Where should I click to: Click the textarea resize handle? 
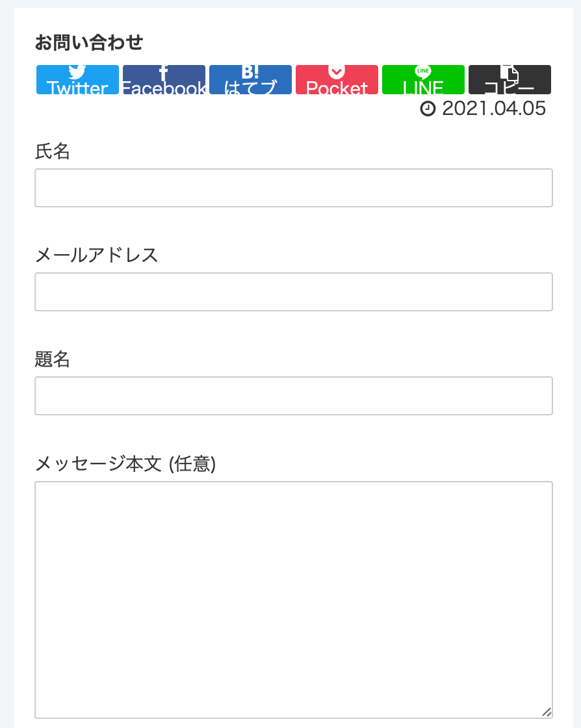[547, 712]
